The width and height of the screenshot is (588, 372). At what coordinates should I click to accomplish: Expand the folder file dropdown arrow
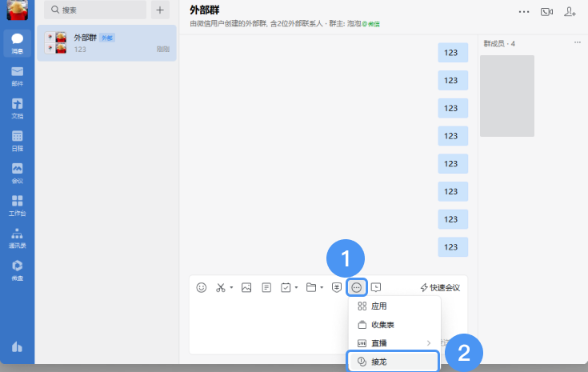pyautogui.click(x=322, y=288)
